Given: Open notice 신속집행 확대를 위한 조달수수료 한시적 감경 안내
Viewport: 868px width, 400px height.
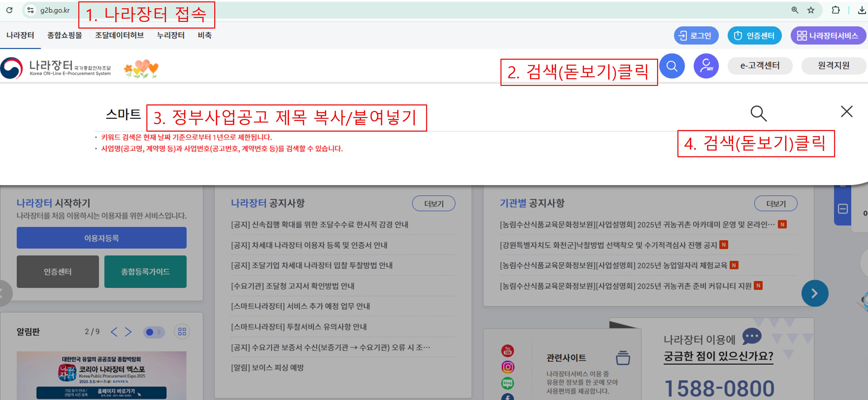Looking at the screenshot, I should tap(319, 225).
